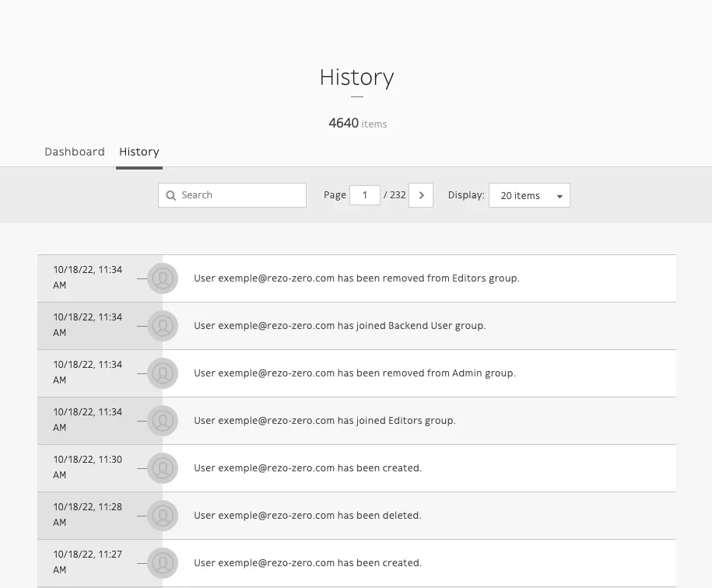Click the magnifier icon in search box

[x=171, y=195]
